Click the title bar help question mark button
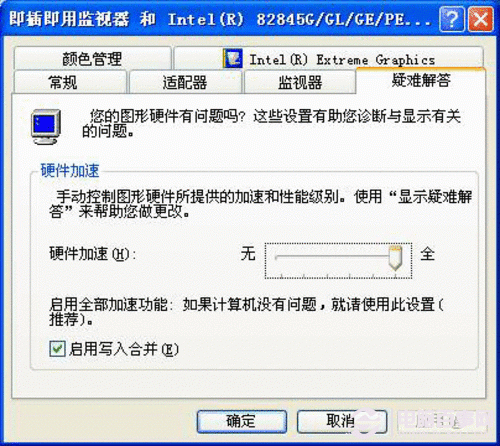This screenshot has width=500, height=446. (451, 19)
